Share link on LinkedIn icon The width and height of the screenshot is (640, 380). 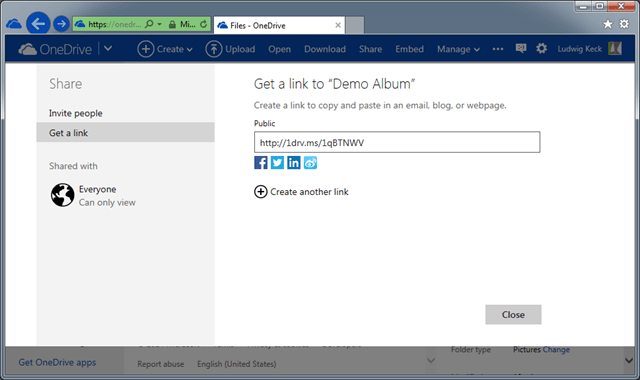(293, 162)
